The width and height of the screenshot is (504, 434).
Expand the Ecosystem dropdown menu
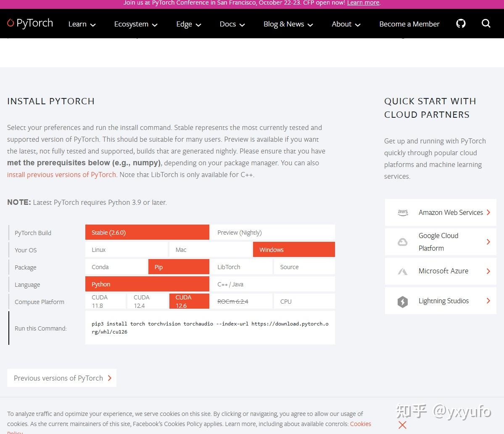(136, 24)
